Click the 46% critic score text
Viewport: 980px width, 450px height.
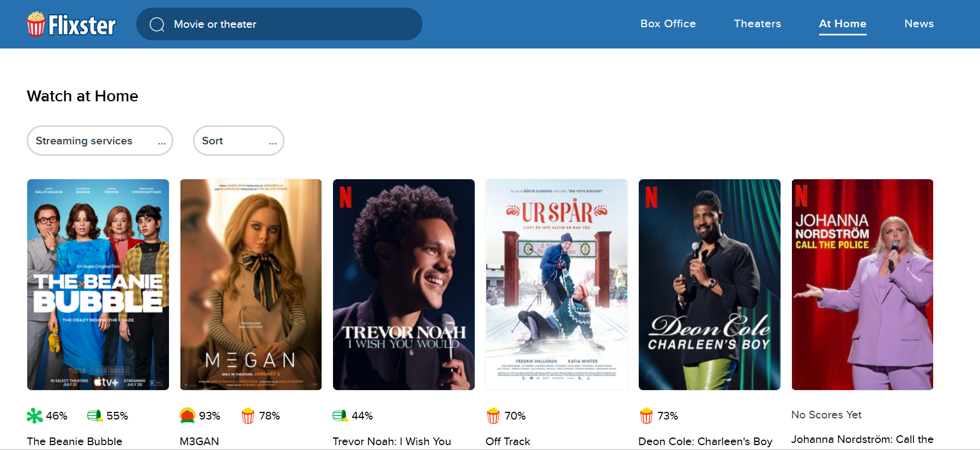click(57, 416)
